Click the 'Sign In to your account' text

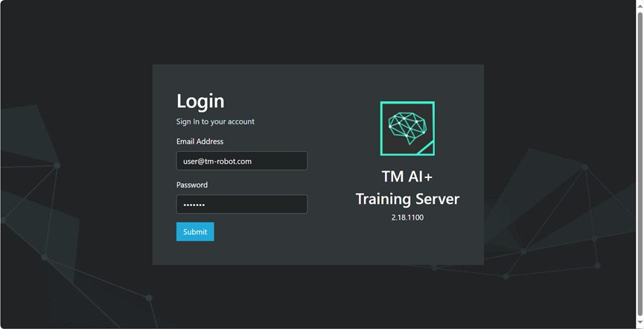tap(215, 121)
